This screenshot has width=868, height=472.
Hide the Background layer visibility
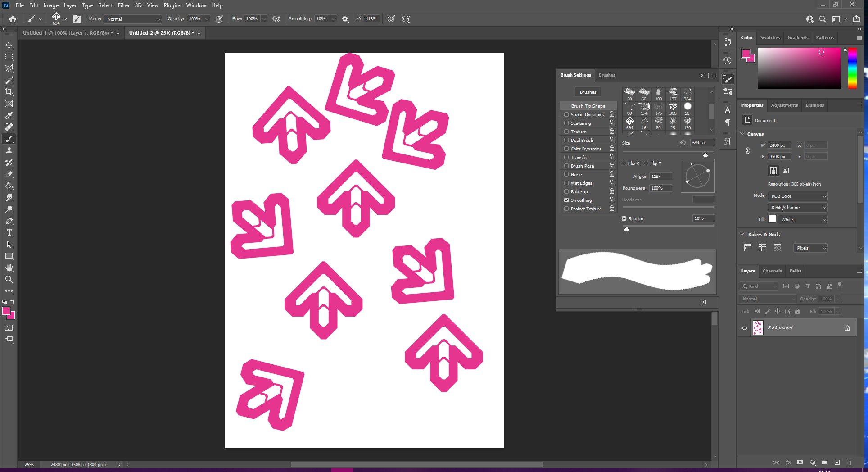(x=744, y=328)
